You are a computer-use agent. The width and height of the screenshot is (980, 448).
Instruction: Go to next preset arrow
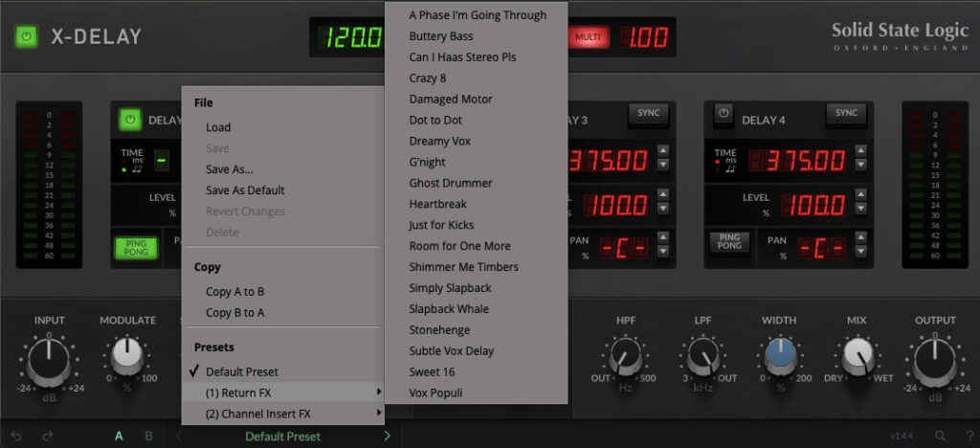click(x=387, y=437)
